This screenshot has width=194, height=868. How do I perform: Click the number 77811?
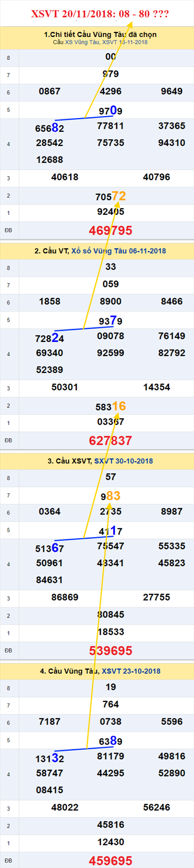pos(110,126)
